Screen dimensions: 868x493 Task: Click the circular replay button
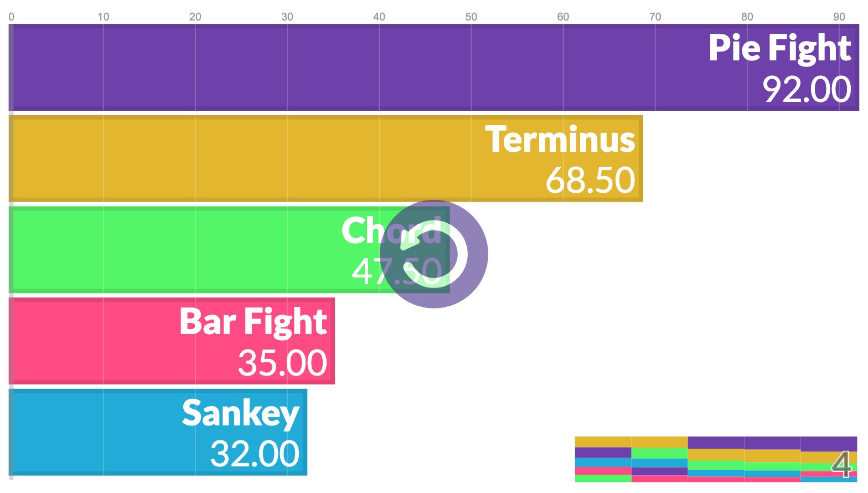pyautogui.click(x=434, y=254)
